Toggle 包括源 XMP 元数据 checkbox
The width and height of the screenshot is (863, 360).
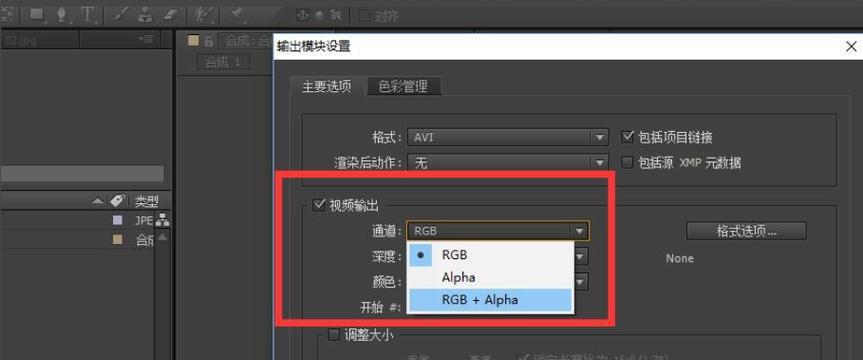pyautogui.click(x=627, y=163)
